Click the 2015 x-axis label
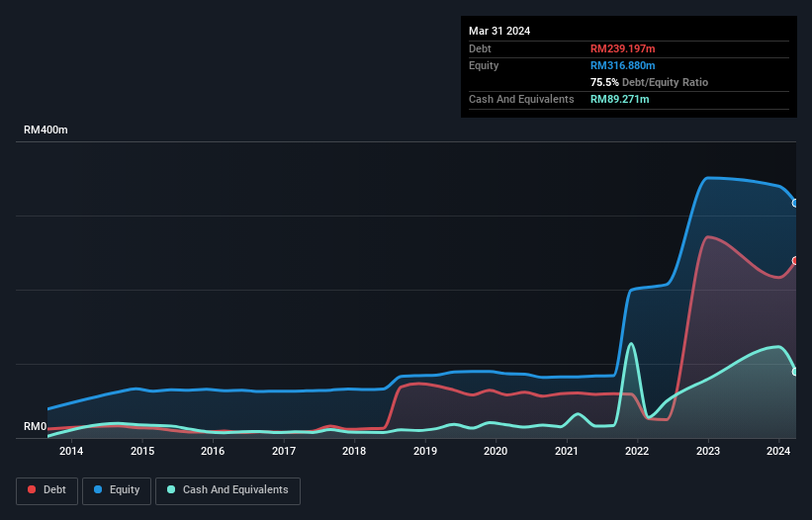Screen dimensions: 812x520 tap(142, 451)
